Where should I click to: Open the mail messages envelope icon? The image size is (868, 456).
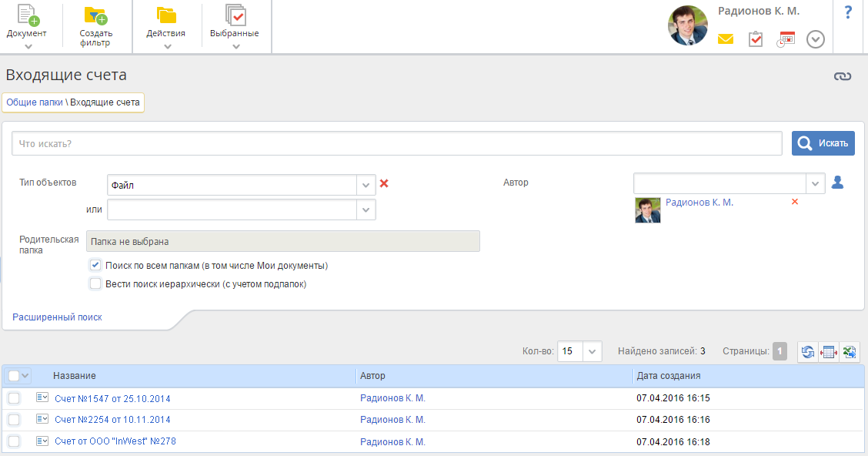click(x=725, y=39)
